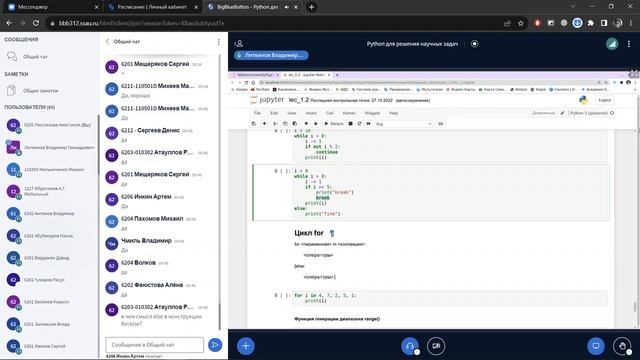
Task: Click the chat message from 6212 - Сергеев Денис
Action: click(x=159, y=134)
